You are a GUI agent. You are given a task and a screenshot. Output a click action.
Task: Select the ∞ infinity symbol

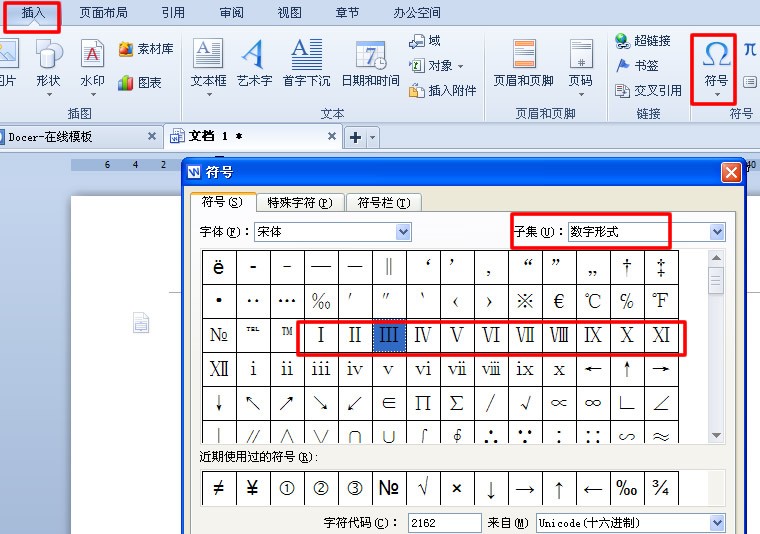593,403
